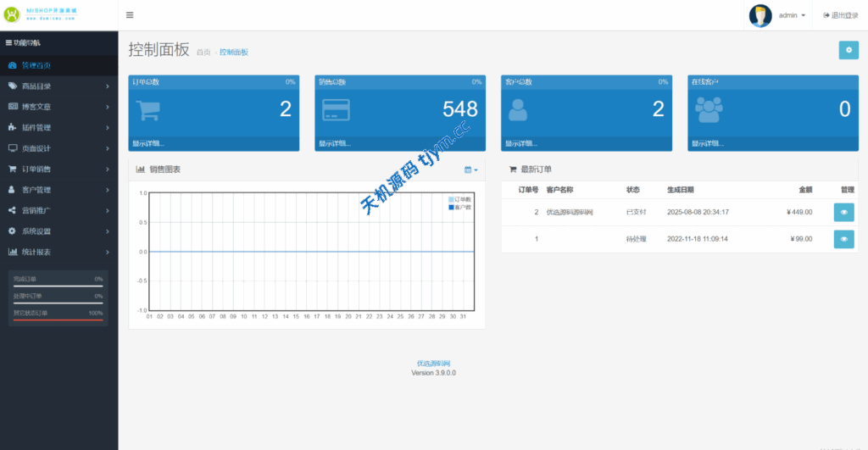Click the 插件管理 puzzle icon
The width and height of the screenshot is (868, 450).
pos(12,127)
